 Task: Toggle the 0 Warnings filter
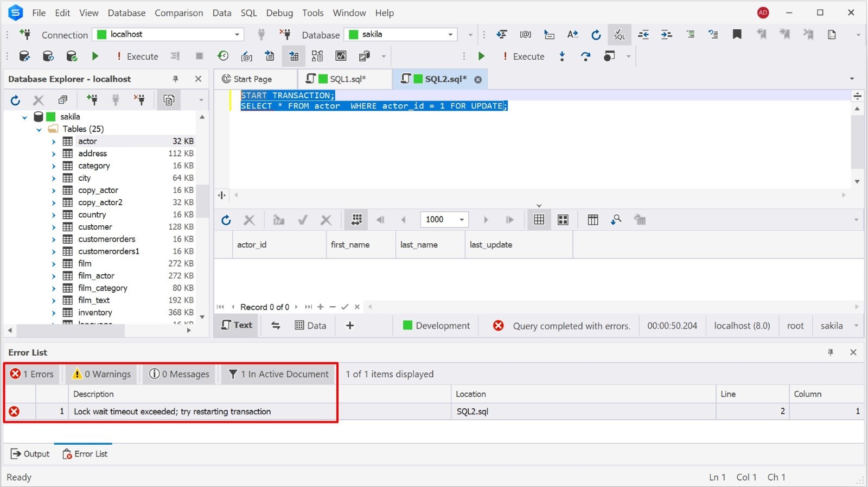coord(101,374)
